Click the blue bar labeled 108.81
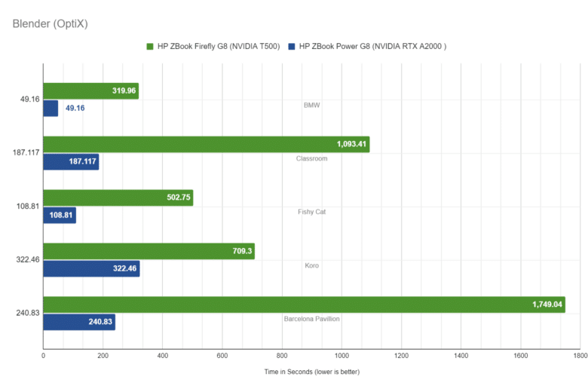 60,216
